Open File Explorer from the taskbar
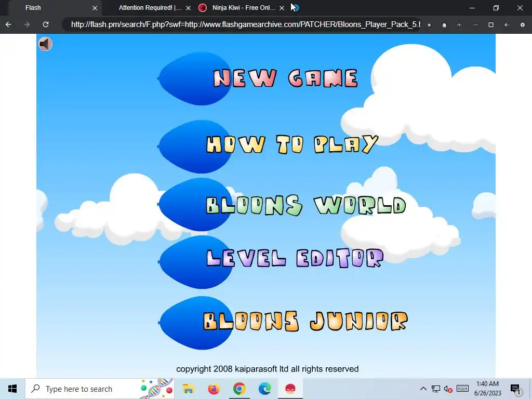Viewport: 532px width, 399px height. coord(188,389)
